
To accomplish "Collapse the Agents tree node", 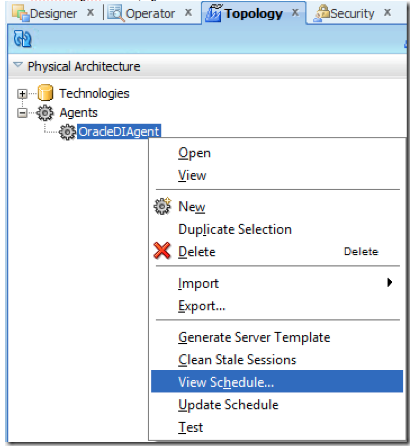I will pyautogui.click(x=22, y=113).
